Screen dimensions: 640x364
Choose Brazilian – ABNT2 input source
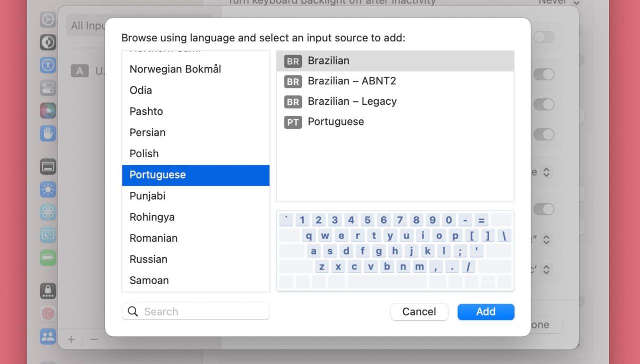(395, 81)
